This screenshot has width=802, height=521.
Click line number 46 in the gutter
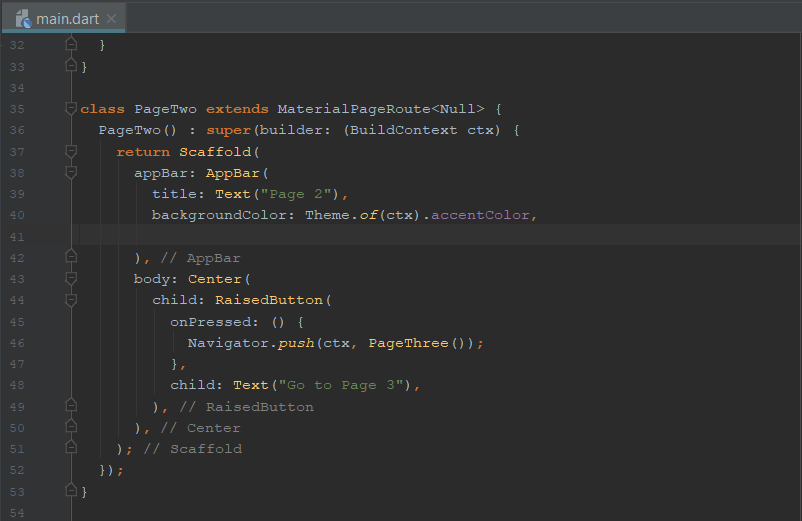click(x=17, y=343)
